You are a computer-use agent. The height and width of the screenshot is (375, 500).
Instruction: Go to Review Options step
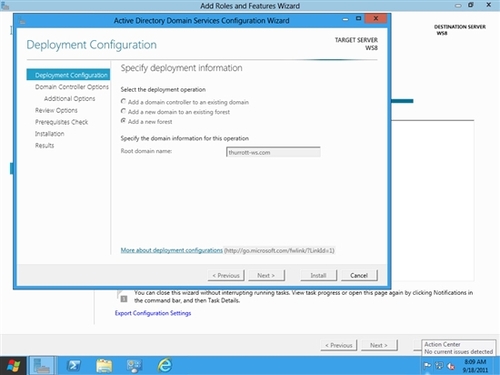coord(56,110)
